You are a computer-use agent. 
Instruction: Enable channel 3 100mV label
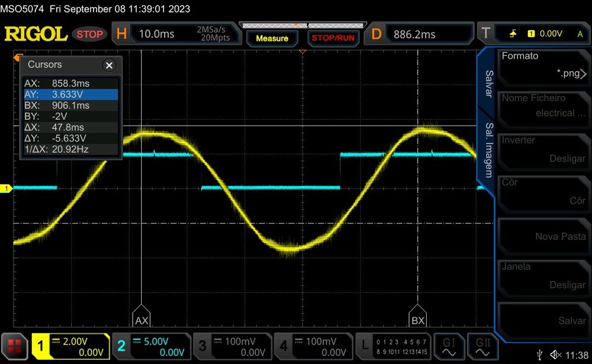(232, 346)
